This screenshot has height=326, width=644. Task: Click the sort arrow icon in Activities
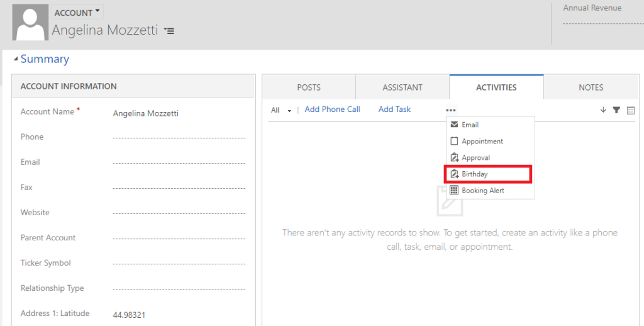(603, 110)
